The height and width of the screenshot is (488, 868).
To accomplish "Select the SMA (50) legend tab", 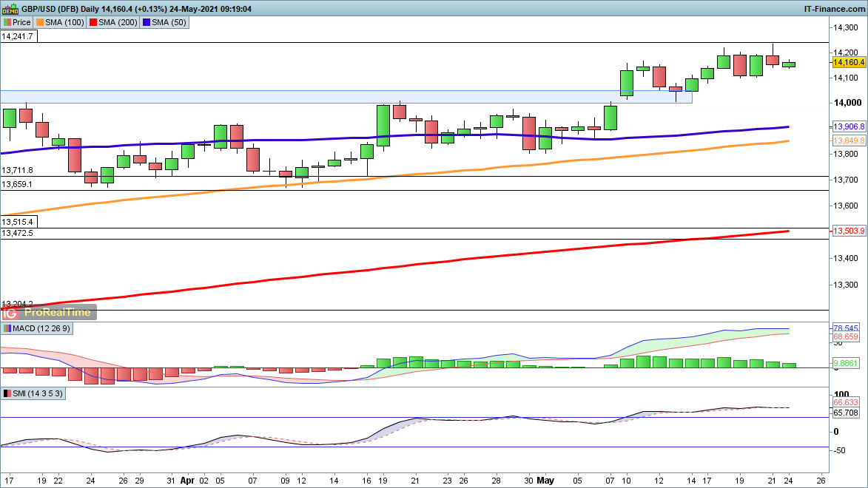I will pos(164,22).
